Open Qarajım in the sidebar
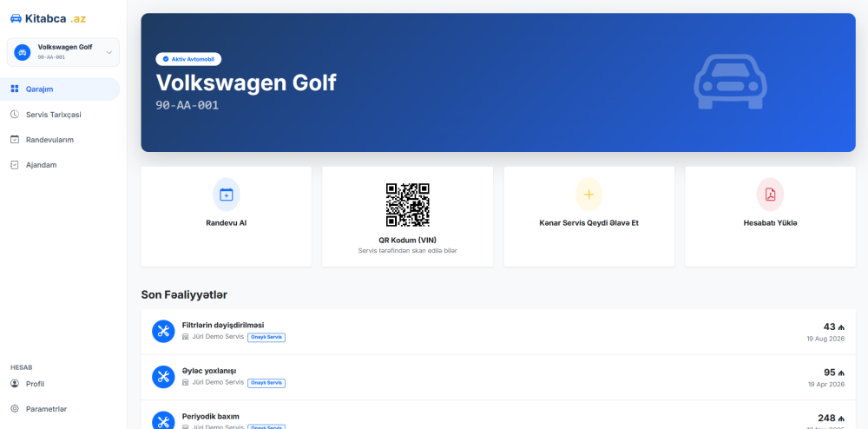868x429 pixels. tap(60, 89)
